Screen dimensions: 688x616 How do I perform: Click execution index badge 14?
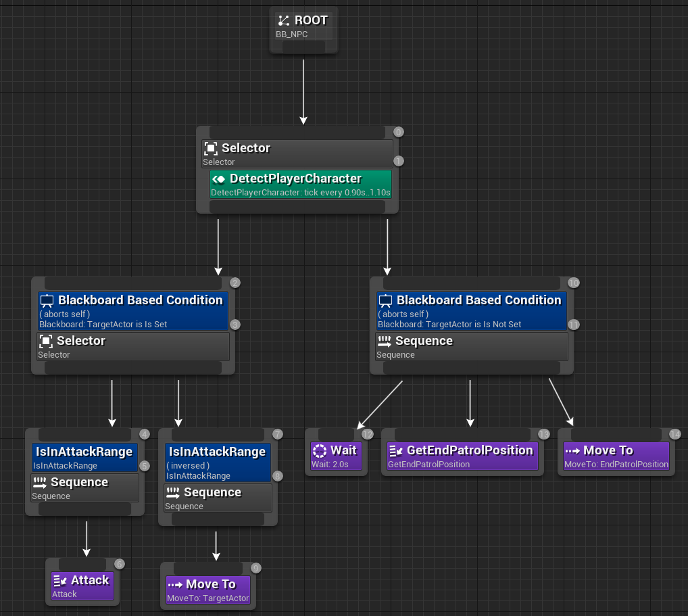[675, 435]
